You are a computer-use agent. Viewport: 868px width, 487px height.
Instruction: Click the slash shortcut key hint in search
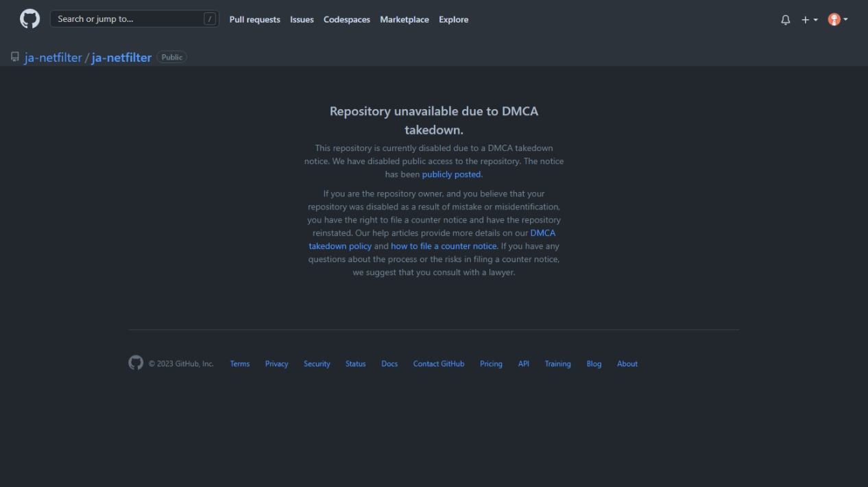tap(210, 19)
